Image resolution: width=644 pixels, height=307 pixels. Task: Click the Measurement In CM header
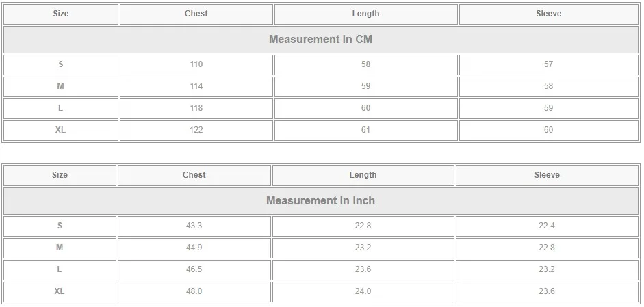[x=321, y=40]
